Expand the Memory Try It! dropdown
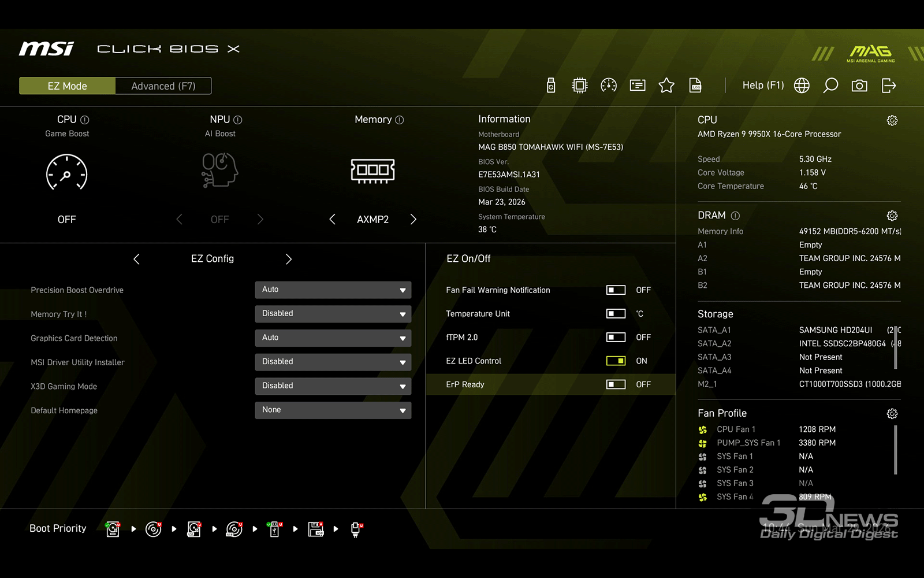This screenshot has height=578, width=924. pyautogui.click(x=333, y=314)
